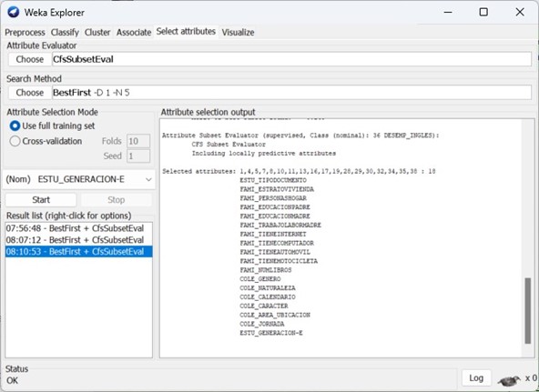The image size is (539, 392).
Task: Click the FAMI_PERSONASHOGAR attribute line
Action: pos(273,198)
